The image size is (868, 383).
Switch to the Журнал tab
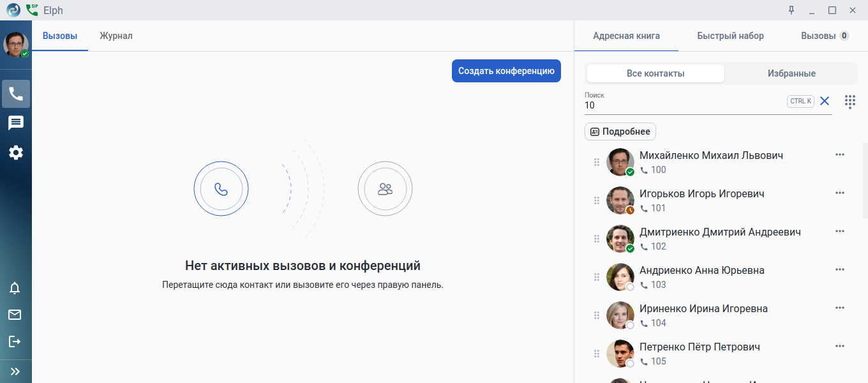116,36
